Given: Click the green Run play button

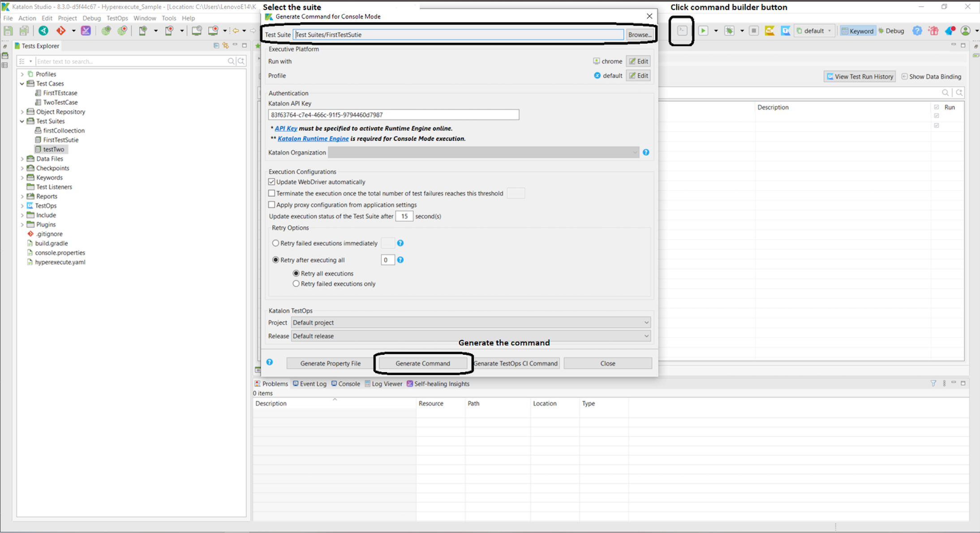Looking at the screenshot, I should [703, 30].
